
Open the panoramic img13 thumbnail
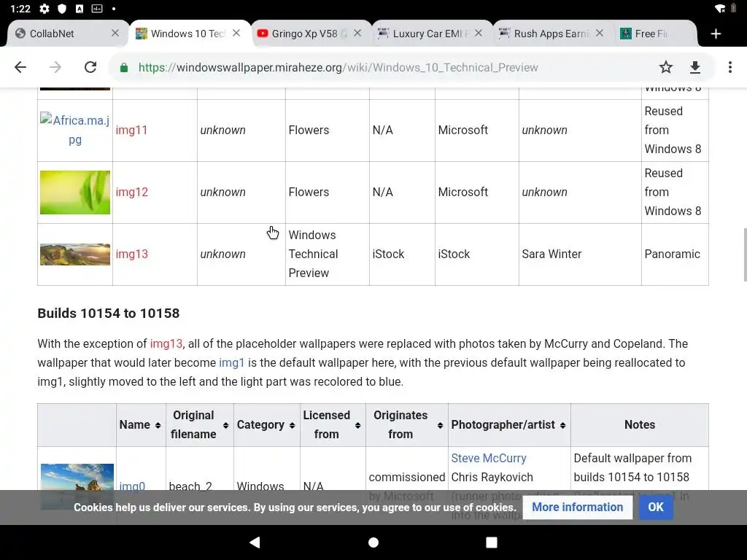coord(75,254)
